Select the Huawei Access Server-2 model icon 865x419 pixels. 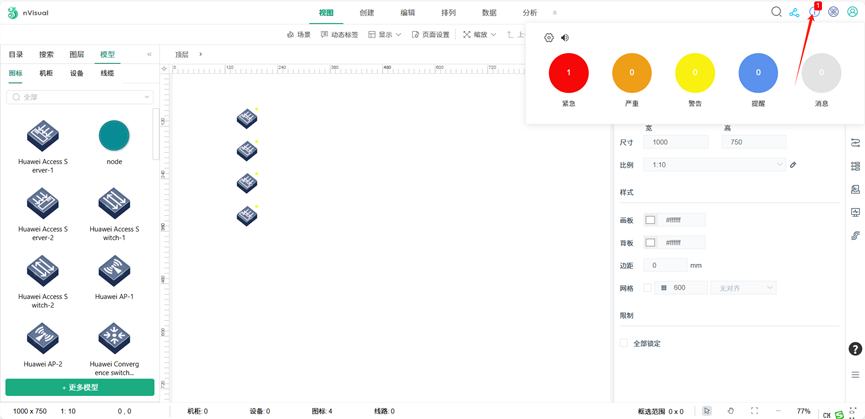(43, 203)
